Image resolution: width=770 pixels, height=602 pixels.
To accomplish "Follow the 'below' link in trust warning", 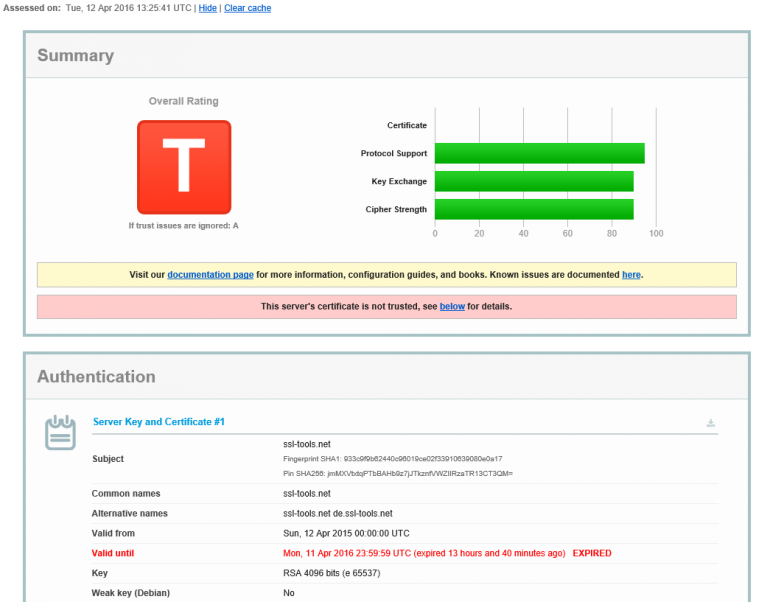I will (452, 306).
